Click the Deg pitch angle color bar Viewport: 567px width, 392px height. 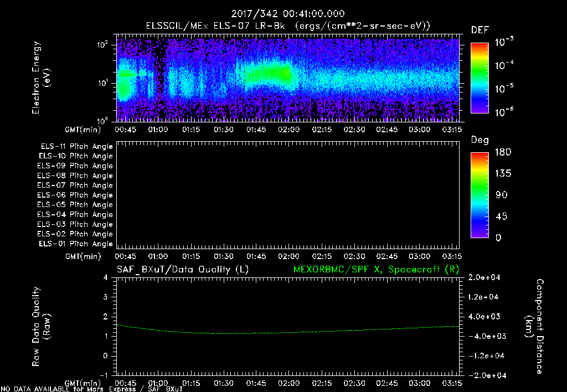[x=480, y=195]
